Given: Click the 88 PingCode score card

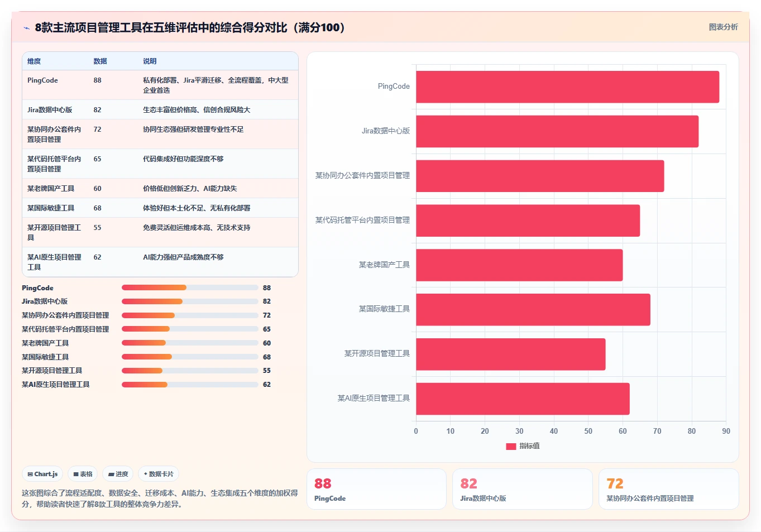Looking at the screenshot, I should point(376,489).
